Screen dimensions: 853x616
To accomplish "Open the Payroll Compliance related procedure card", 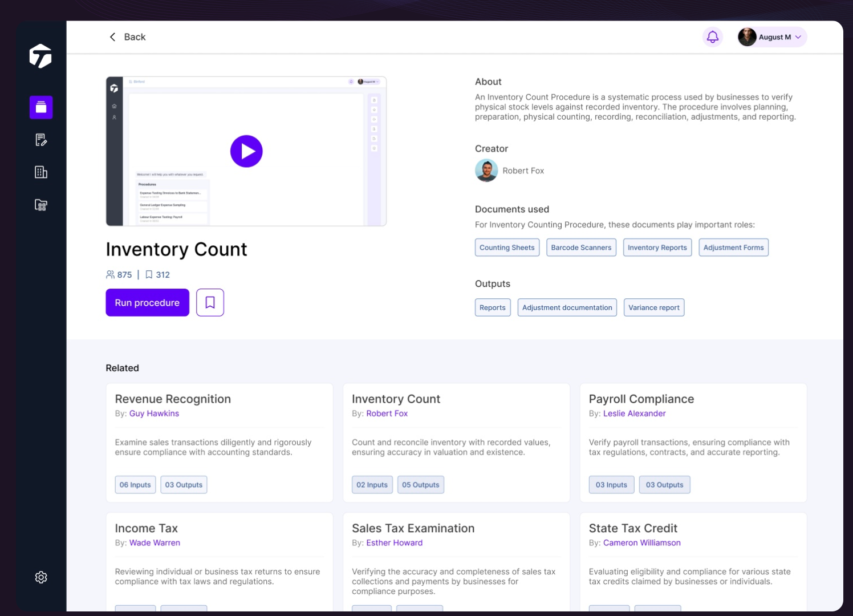I will point(693,443).
